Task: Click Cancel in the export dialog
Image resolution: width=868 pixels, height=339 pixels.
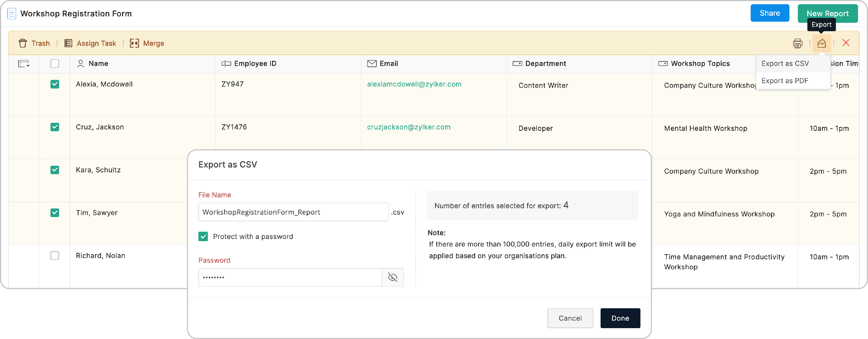Action: [x=570, y=318]
